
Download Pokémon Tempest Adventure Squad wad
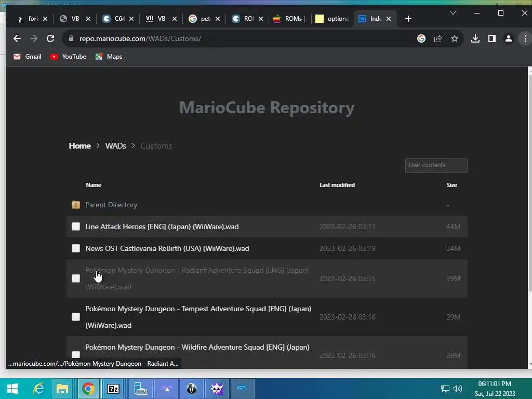(198, 317)
